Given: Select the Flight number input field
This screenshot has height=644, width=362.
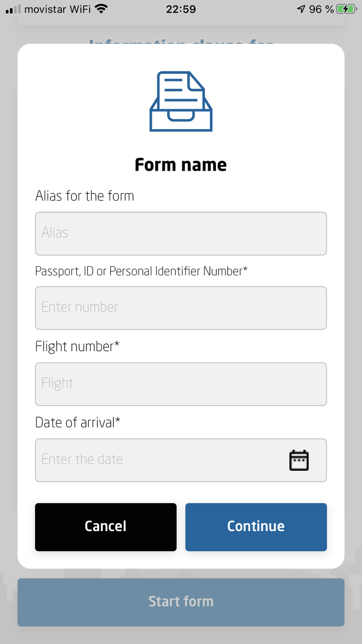Looking at the screenshot, I should pos(181,384).
